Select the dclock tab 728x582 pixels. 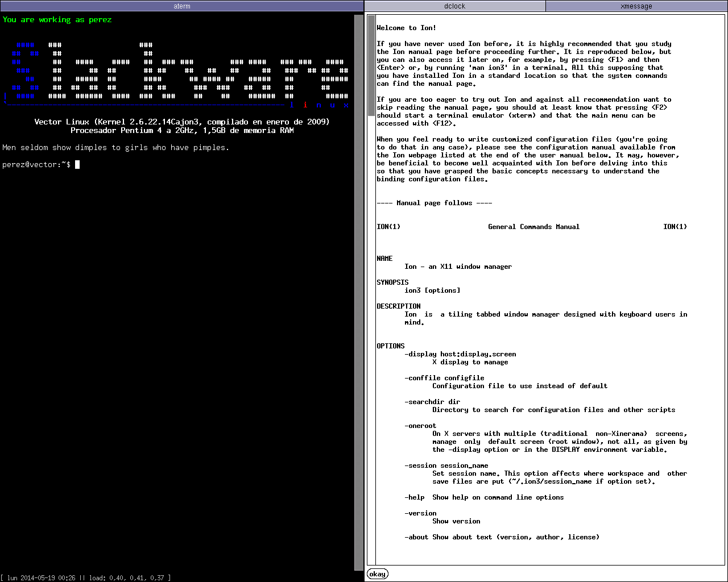[454, 6]
